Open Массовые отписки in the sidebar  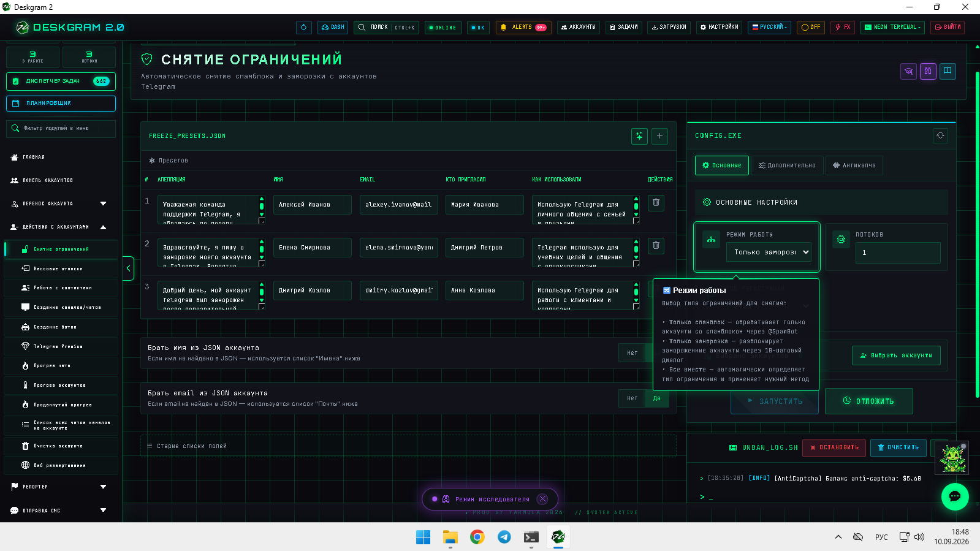pyautogui.click(x=61, y=268)
